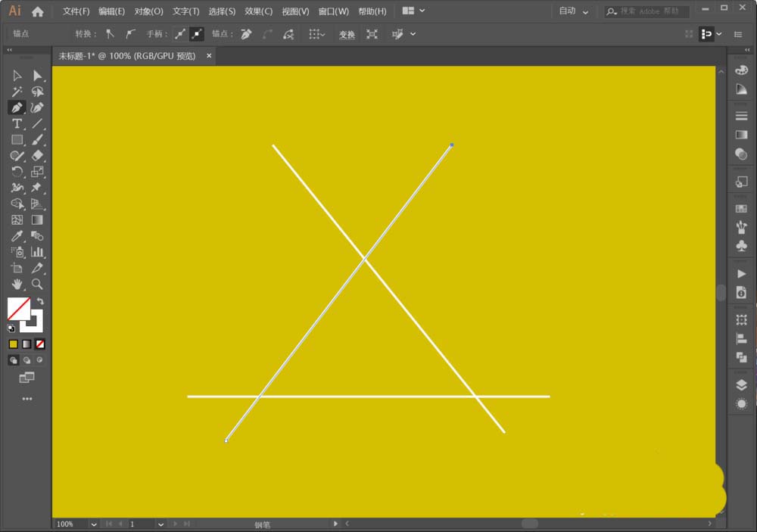Viewport: 757px width, 532px height.
Task: Swap fill and stroke colors
Action: click(x=40, y=301)
